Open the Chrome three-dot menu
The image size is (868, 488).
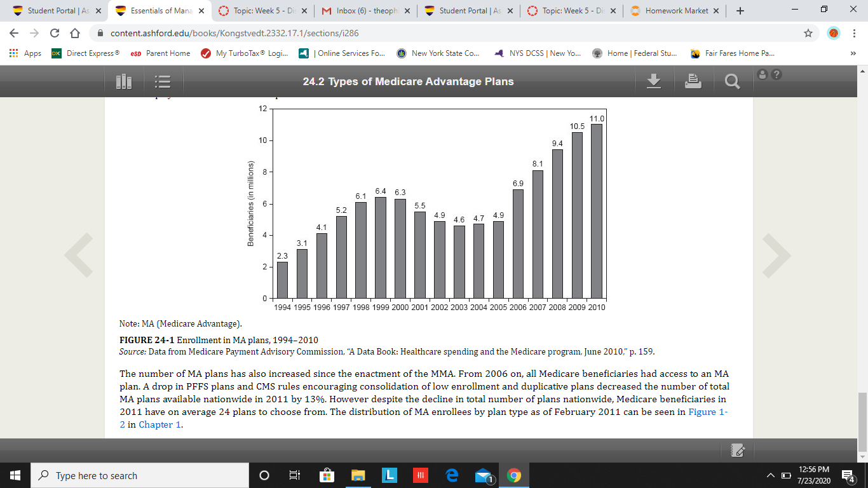pyautogui.click(x=853, y=33)
